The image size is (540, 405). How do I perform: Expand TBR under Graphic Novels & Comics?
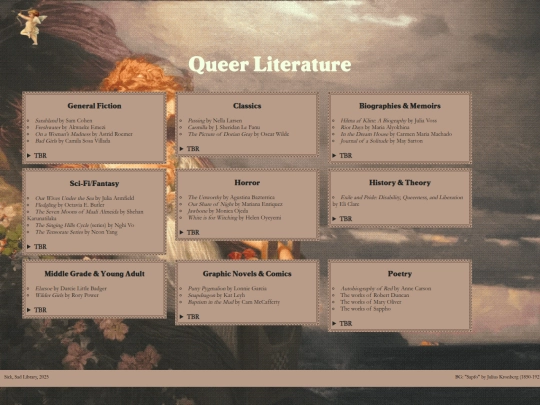(x=190, y=316)
